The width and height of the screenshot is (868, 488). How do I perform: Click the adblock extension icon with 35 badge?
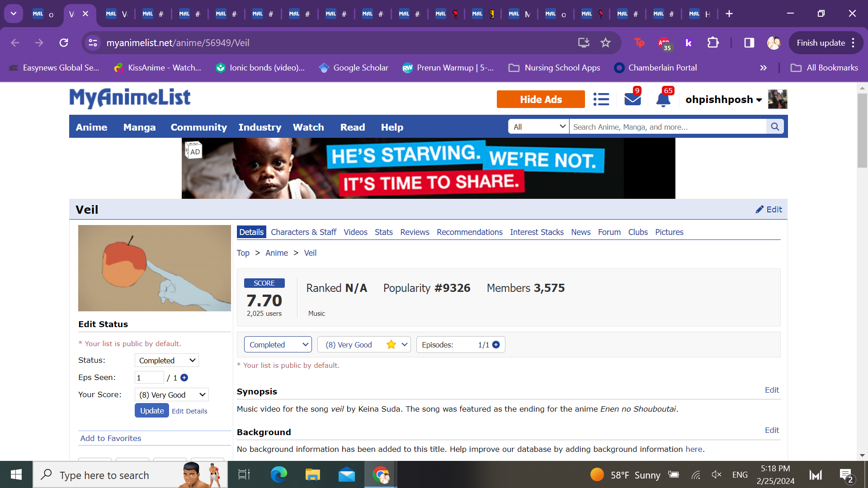(665, 44)
